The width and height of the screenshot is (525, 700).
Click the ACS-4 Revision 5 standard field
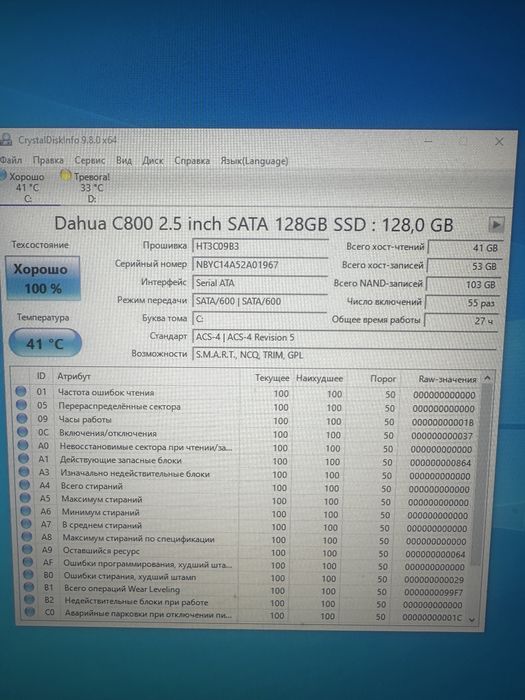(345, 337)
